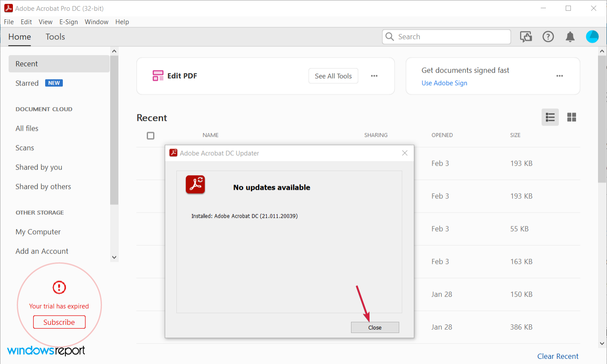Open Shared by others
Image resolution: width=607 pixels, height=364 pixels.
click(x=43, y=187)
